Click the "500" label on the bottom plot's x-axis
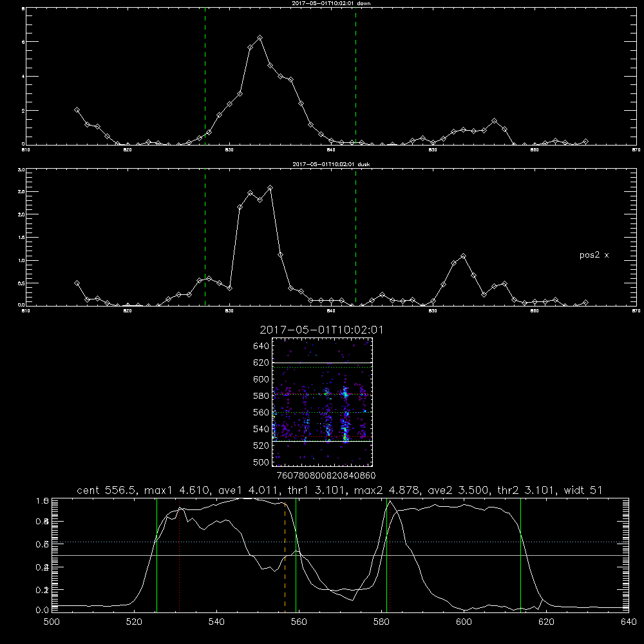 point(52,622)
